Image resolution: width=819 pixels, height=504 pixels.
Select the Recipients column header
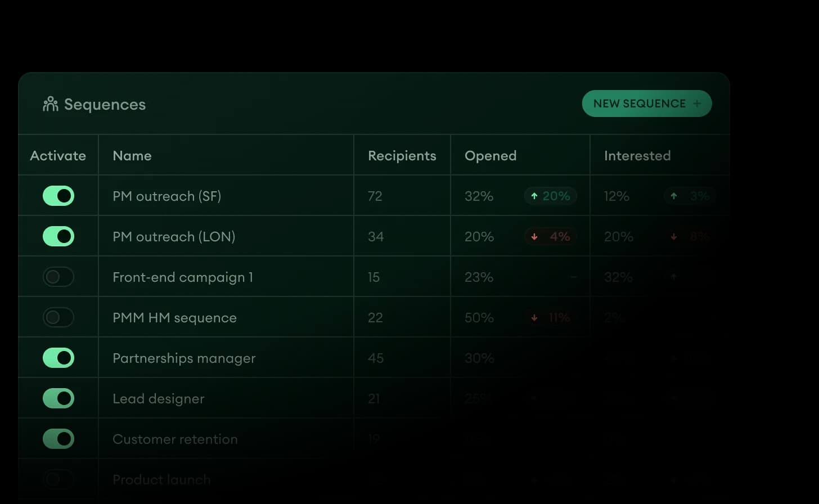tap(402, 155)
